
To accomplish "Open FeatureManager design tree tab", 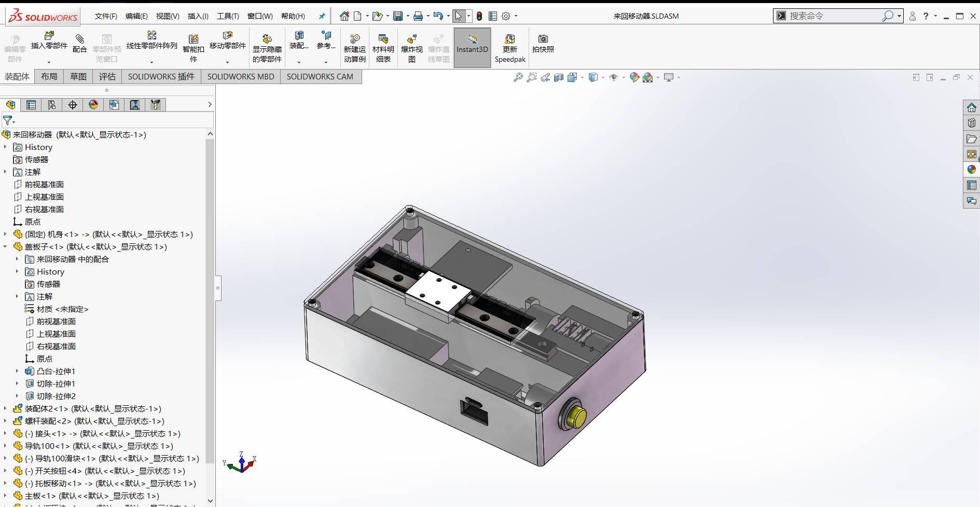I will (11, 105).
